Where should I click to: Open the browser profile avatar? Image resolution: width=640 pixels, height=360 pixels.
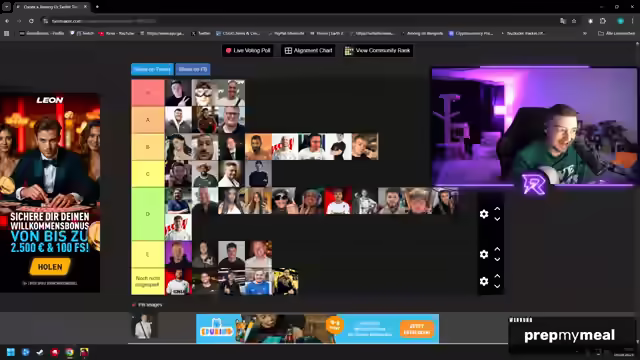pos(620,21)
